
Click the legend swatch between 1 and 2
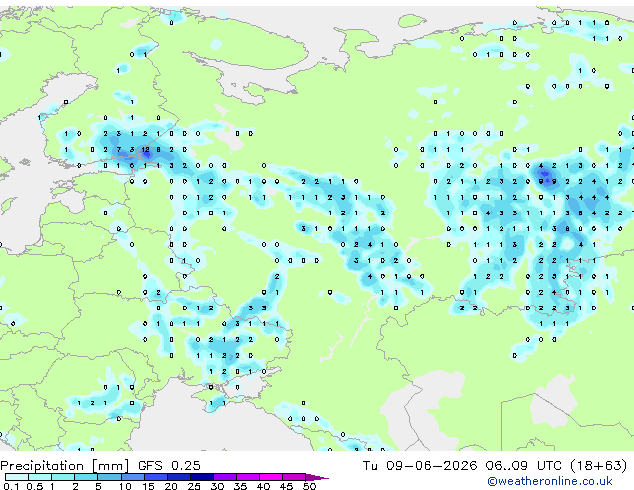63,477
